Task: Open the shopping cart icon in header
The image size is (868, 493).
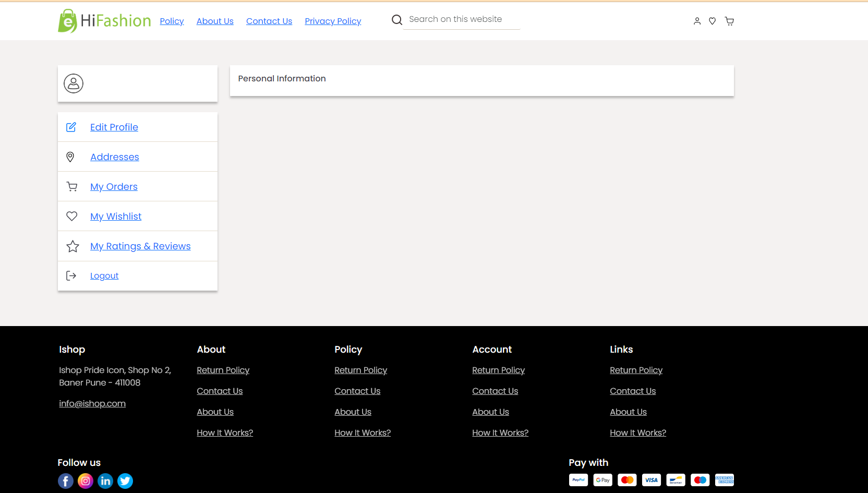Action: [x=729, y=21]
